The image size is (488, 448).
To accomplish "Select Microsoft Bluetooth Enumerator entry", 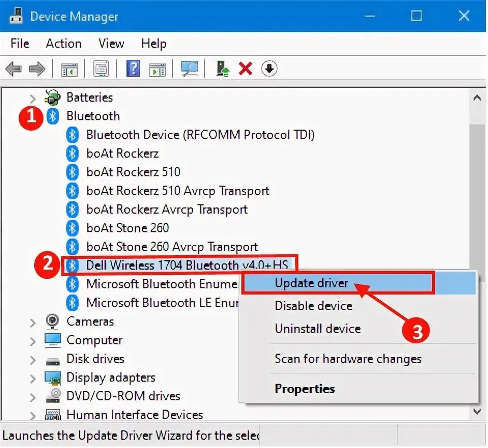I will pyautogui.click(x=162, y=284).
